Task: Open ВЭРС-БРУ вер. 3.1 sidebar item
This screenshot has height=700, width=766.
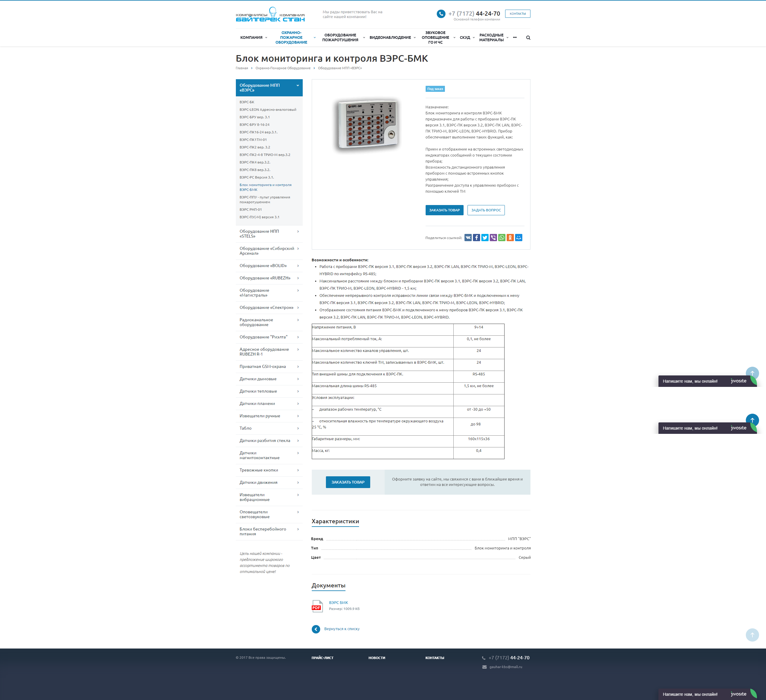Action: coord(255,117)
